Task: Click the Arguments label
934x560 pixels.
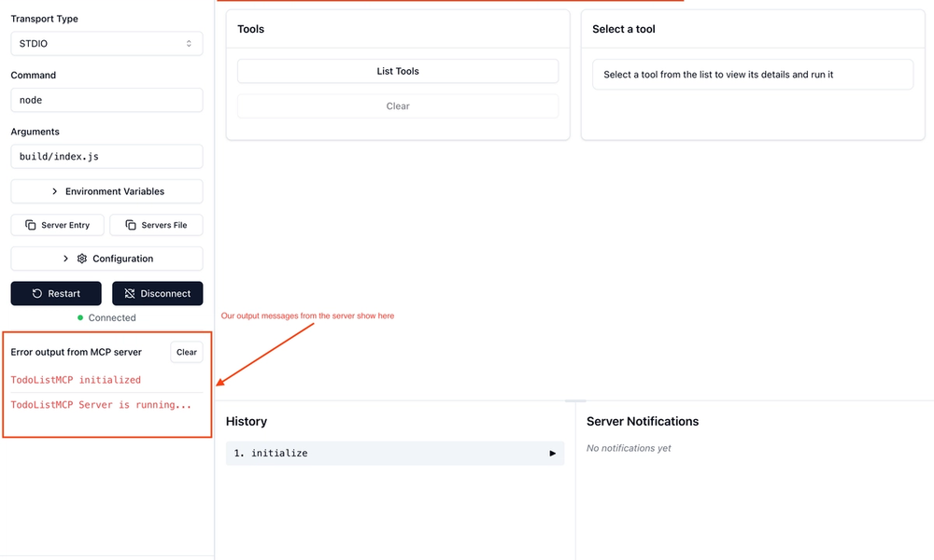Action: click(x=35, y=132)
